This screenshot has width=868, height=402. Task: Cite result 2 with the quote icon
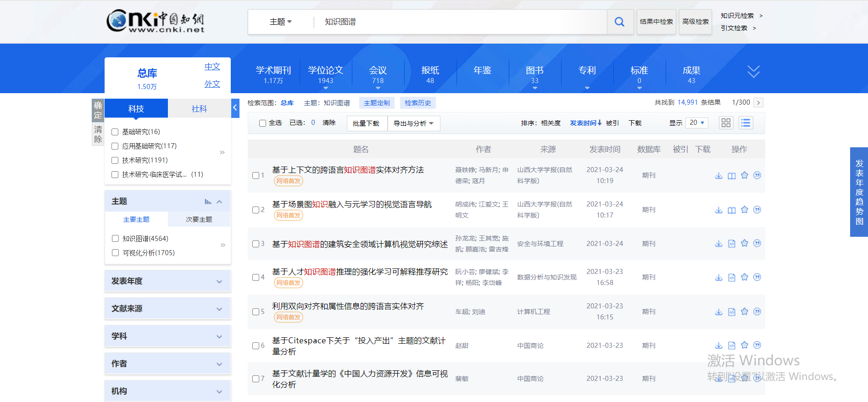tap(757, 210)
